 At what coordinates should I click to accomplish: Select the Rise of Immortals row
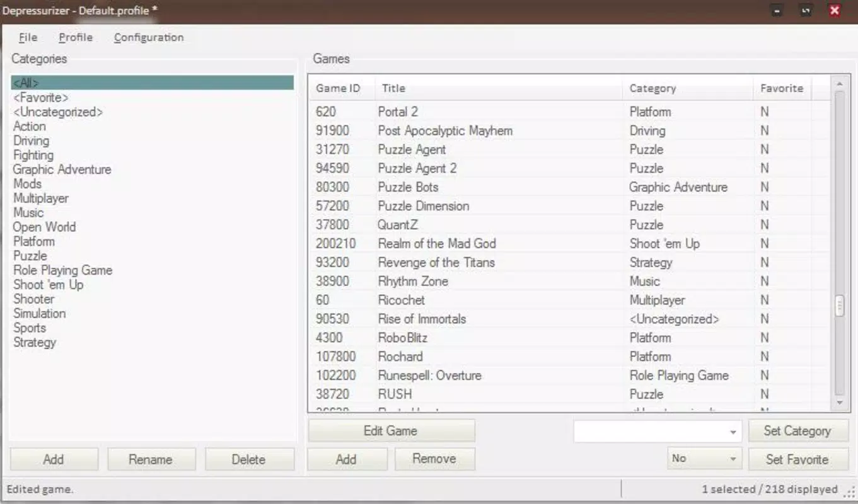tap(571, 319)
